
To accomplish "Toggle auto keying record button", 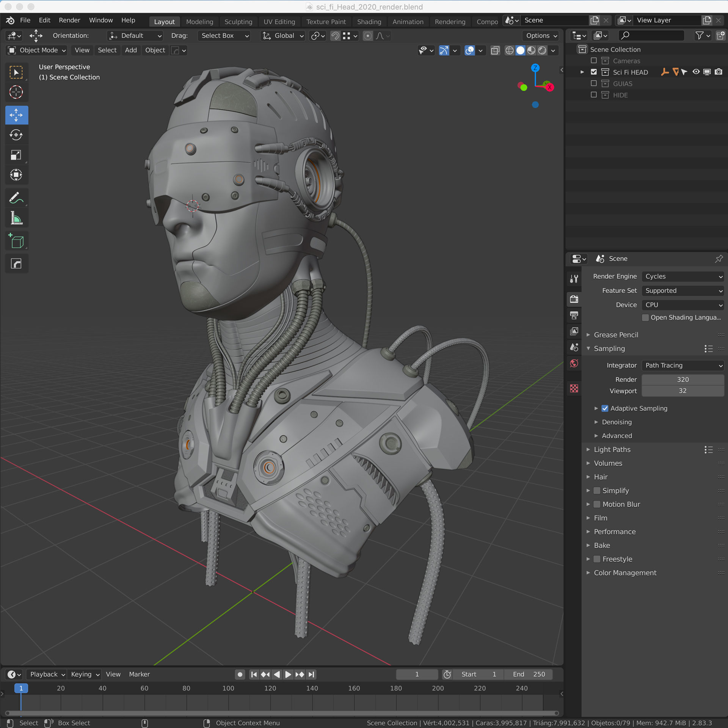I will pos(240,675).
